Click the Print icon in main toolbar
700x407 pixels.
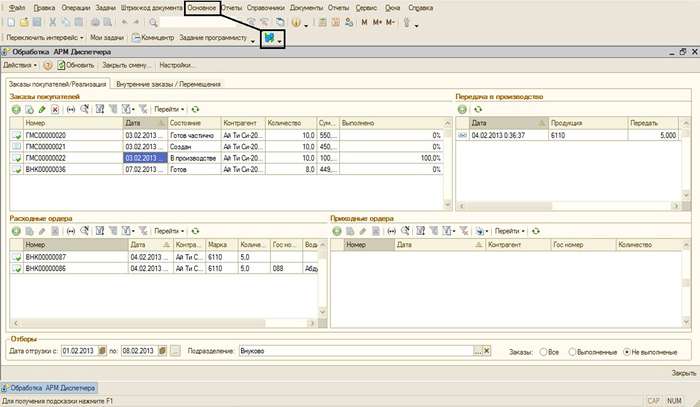pos(95,22)
